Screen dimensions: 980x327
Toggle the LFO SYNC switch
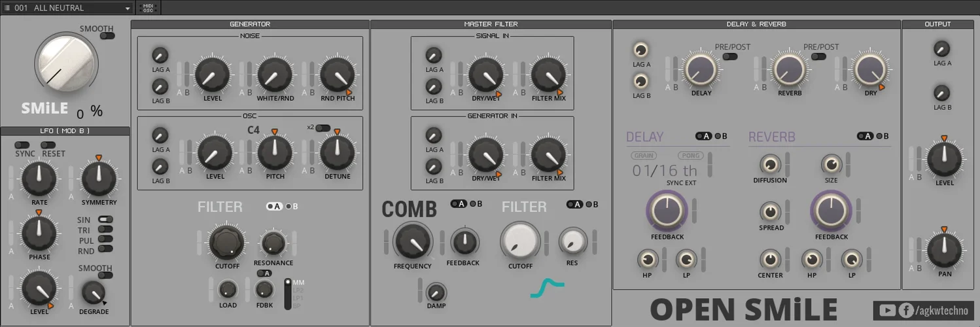[x=22, y=145]
